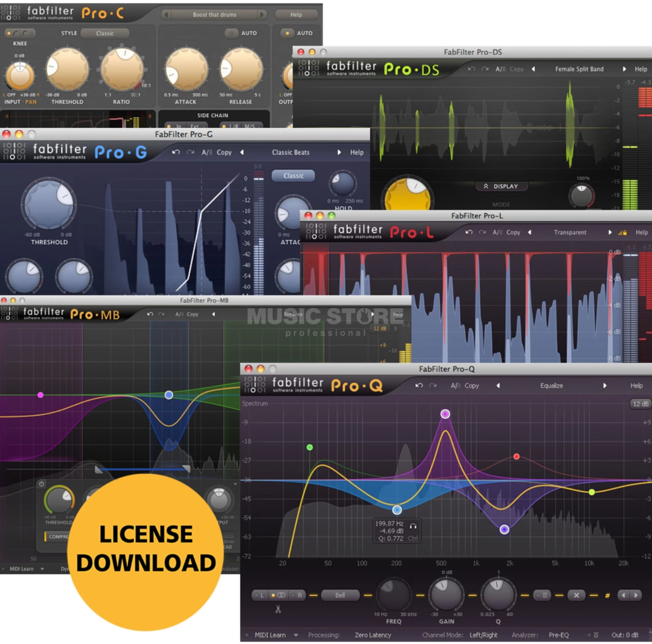652x644 pixels.
Task: Open the Bell filter shape dropdown in Pro-Q
Action: [x=340, y=595]
